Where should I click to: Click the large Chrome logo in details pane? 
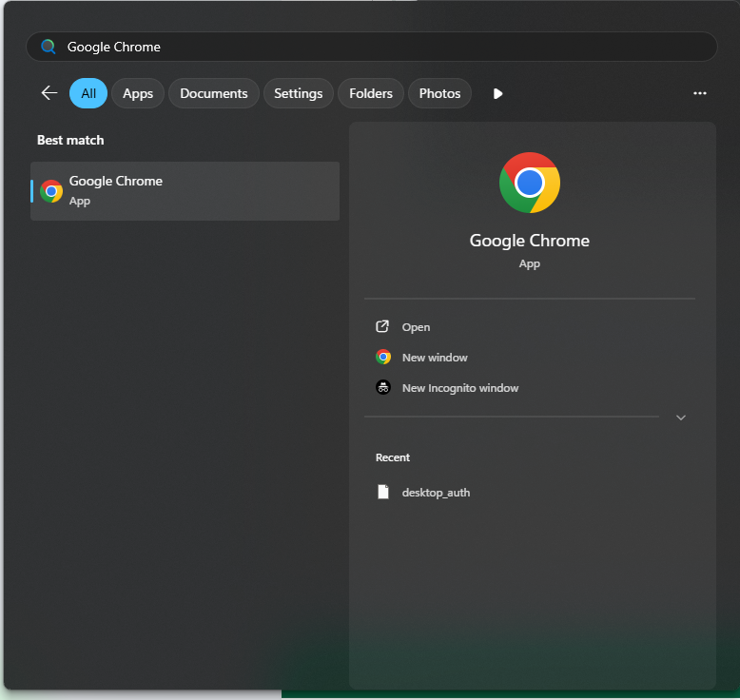tap(530, 183)
